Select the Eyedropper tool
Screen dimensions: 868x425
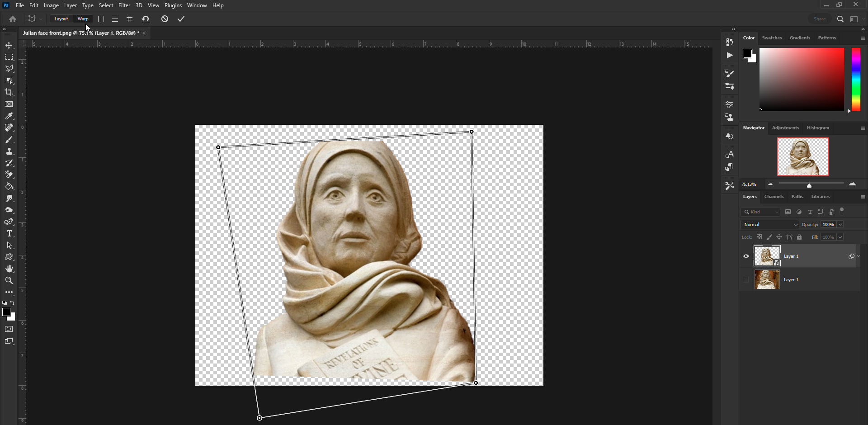9,116
